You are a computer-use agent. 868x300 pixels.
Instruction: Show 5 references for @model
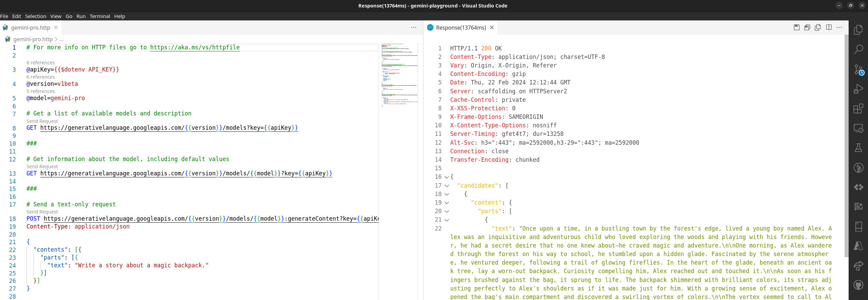(40, 91)
